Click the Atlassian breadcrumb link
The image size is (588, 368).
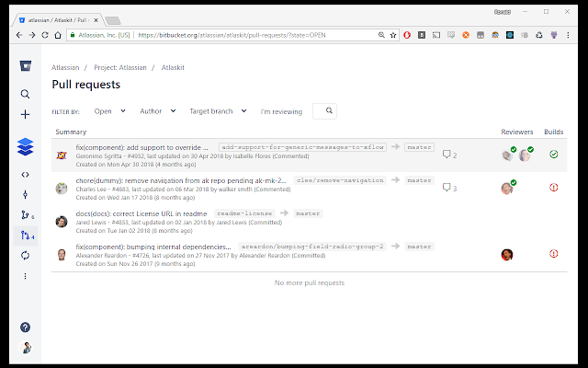(x=65, y=67)
